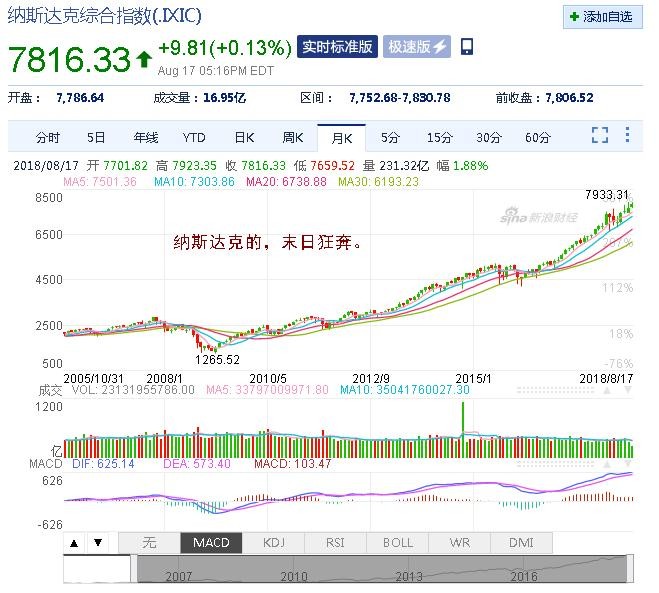Viewport: 659px width, 593px height.
Task: Open the 60分 sixty-minute chart tab
Action: coord(538,137)
